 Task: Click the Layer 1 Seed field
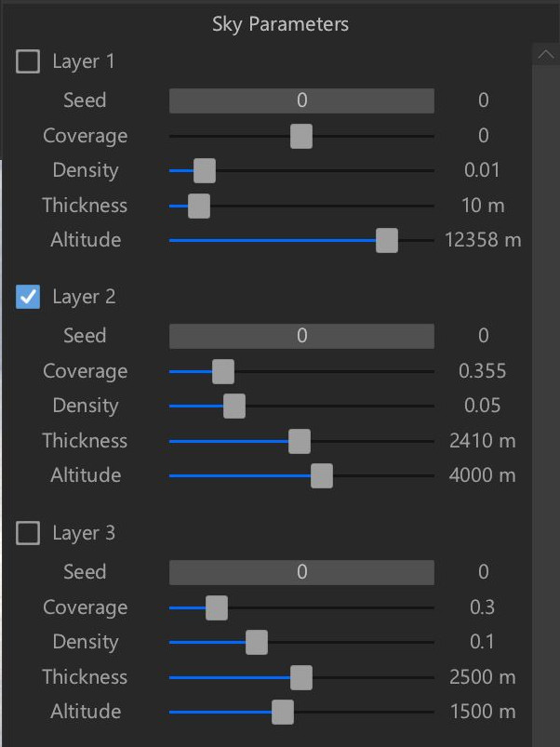301,100
